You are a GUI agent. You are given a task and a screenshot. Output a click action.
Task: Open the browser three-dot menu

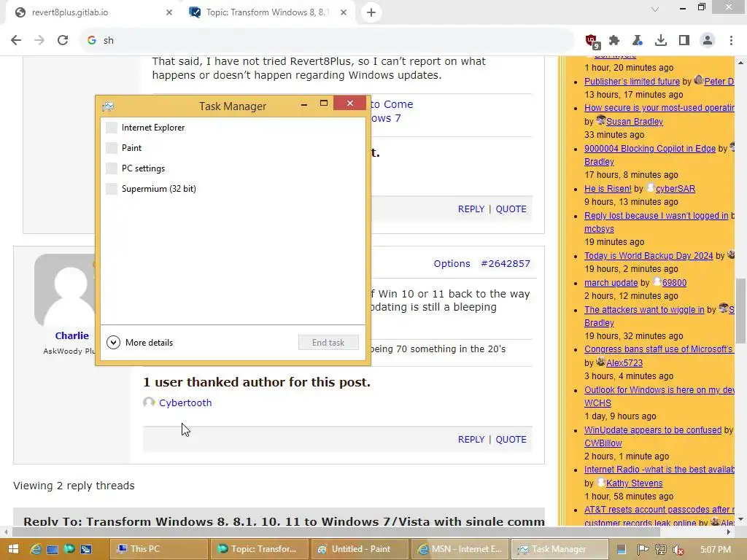pyautogui.click(x=731, y=41)
